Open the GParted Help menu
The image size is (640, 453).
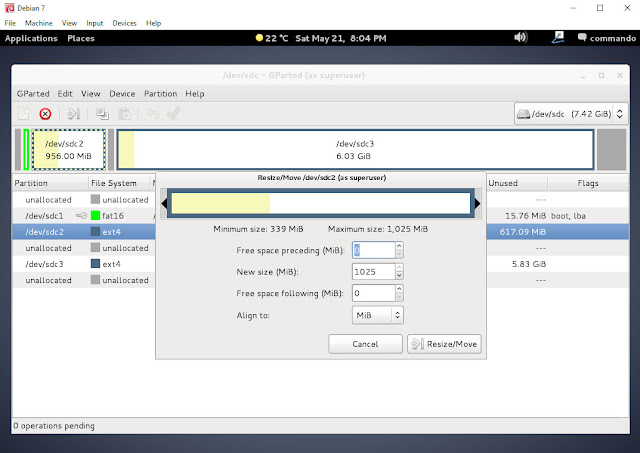click(195, 93)
